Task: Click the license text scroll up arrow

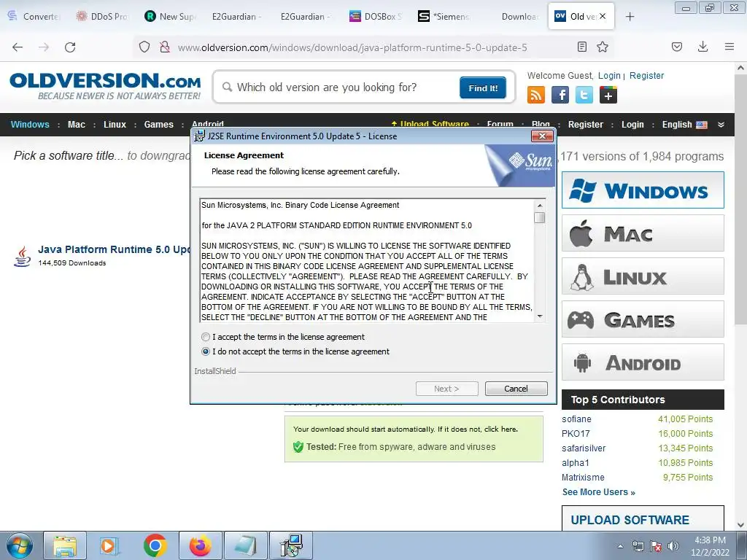Action: click(x=540, y=206)
